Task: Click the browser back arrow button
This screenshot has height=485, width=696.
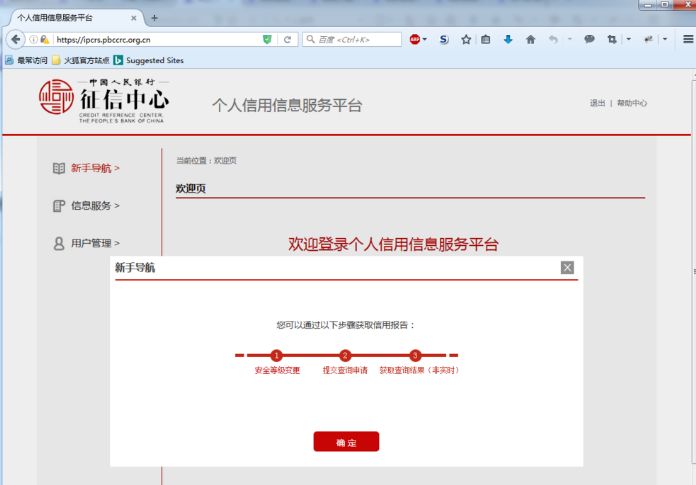Action: tap(15, 40)
